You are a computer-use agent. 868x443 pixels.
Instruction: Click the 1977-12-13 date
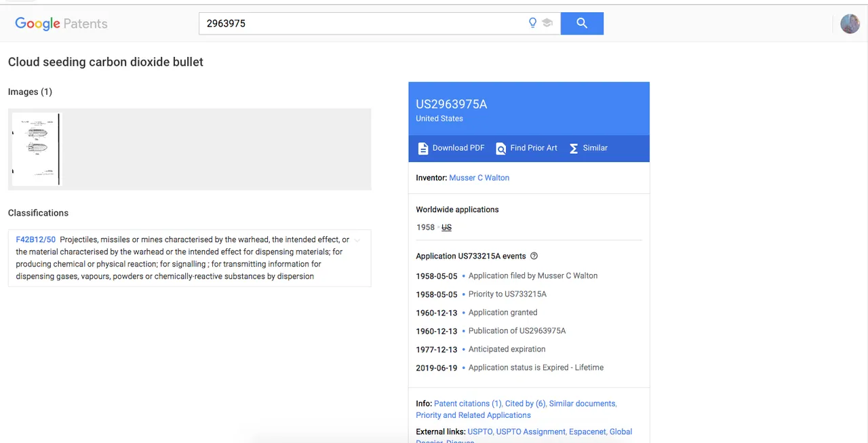tap(437, 349)
